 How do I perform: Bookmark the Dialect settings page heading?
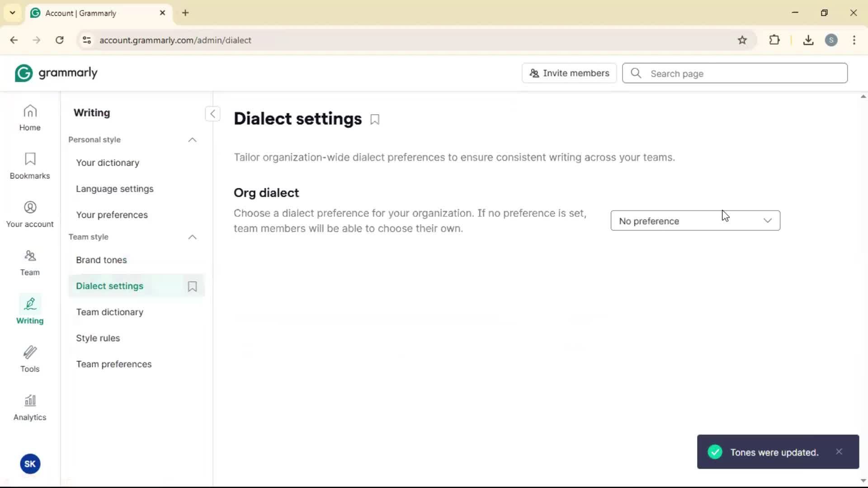click(x=375, y=120)
